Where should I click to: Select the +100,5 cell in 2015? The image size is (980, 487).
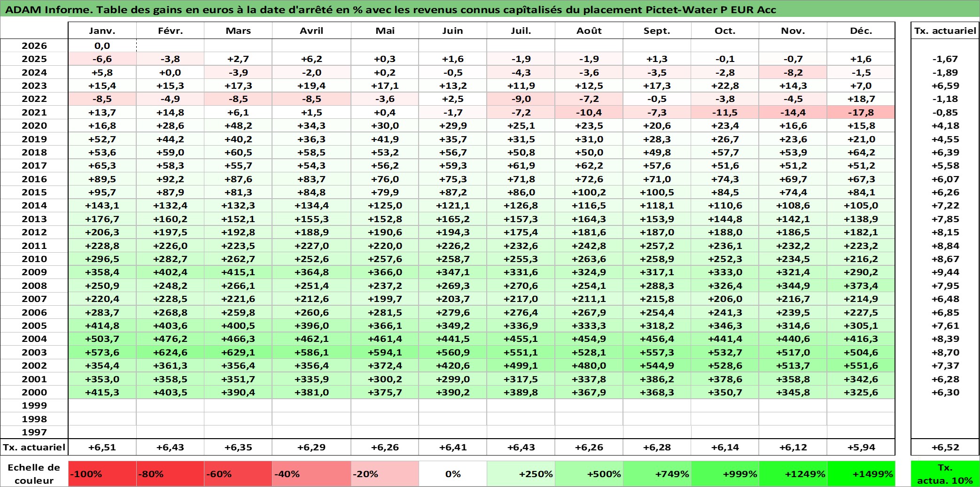pos(657,192)
